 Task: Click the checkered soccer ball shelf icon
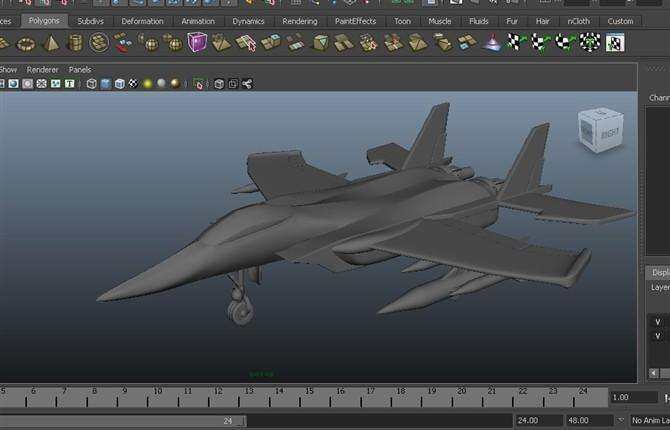pyautogui.click(x=590, y=42)
